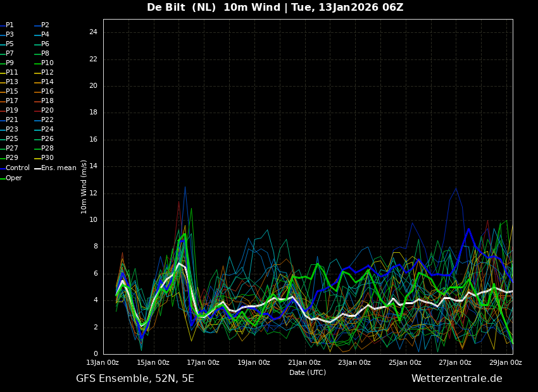Click the Oper legend entry
The image size is (538, 392).
(x=11, y=178)
